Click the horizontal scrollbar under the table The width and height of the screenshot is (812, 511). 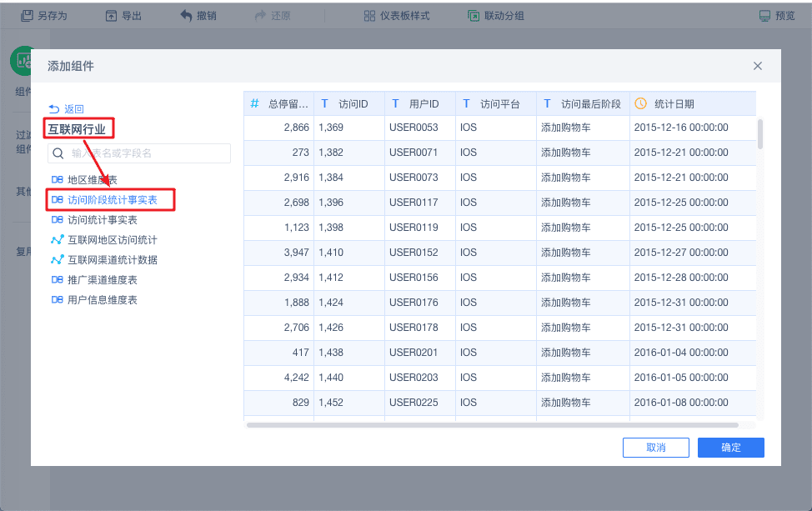(x=493, y=425)
